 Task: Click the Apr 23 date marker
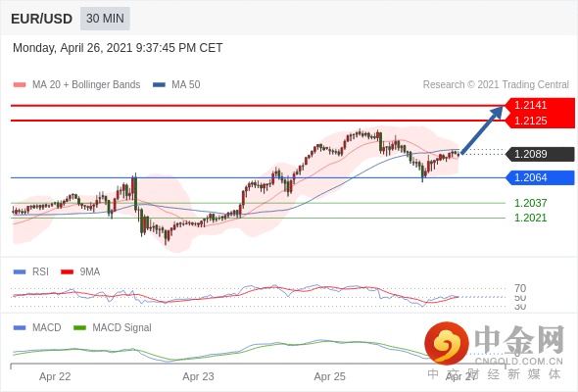coord(198,376)
